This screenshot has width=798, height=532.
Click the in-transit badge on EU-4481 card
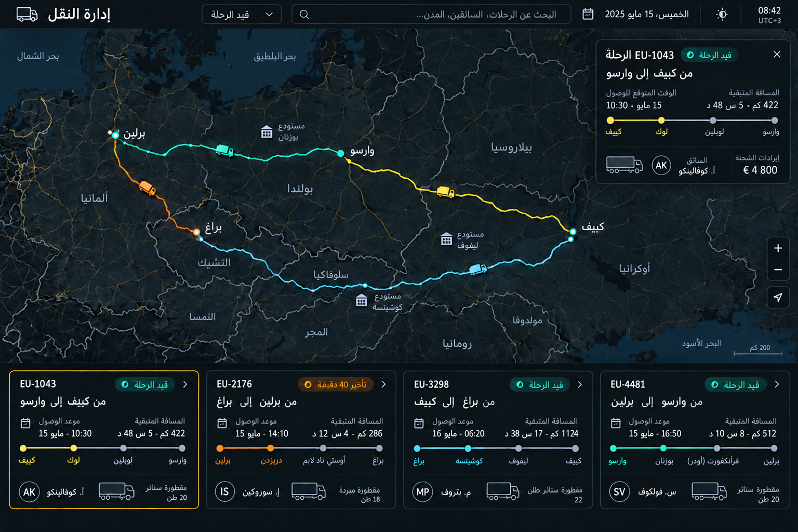[x=736, y=384]
